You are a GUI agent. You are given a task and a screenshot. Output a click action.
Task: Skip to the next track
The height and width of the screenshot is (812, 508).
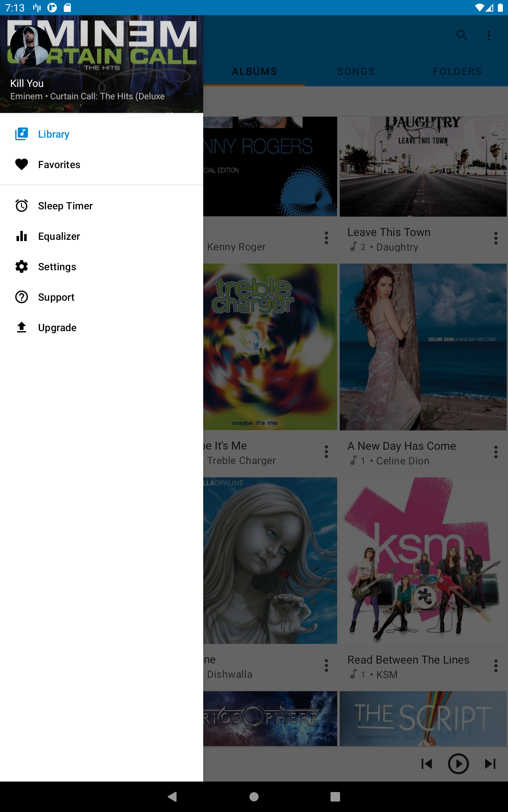(x=490, y=764)
